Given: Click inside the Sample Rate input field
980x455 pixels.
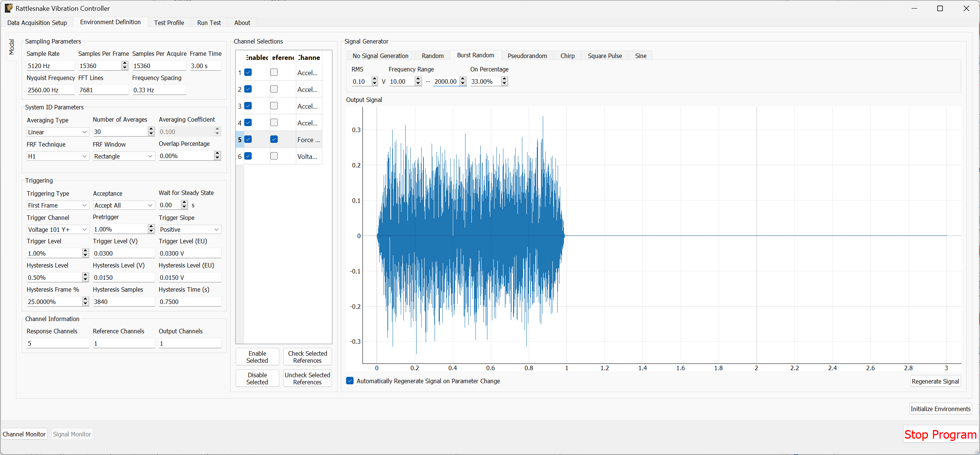Looking at the screenshot, I should (x=50, y=65).
